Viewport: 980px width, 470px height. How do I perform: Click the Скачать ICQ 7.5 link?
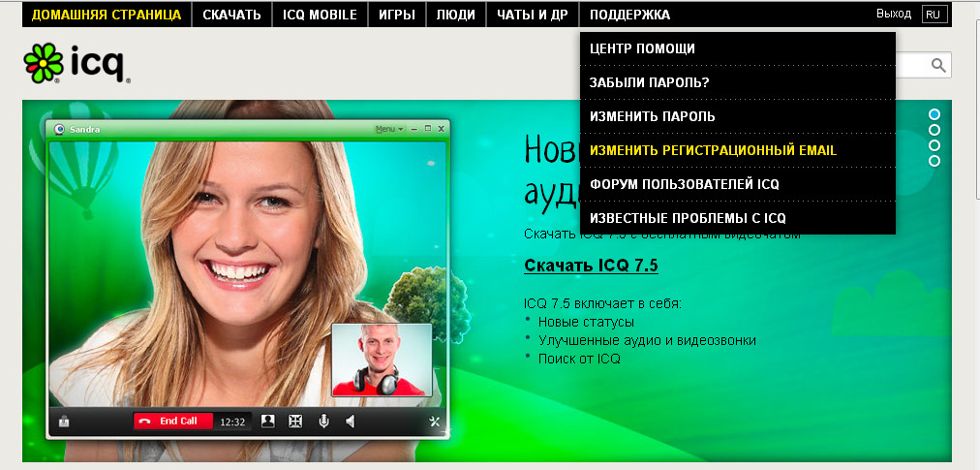pos(591,266)
